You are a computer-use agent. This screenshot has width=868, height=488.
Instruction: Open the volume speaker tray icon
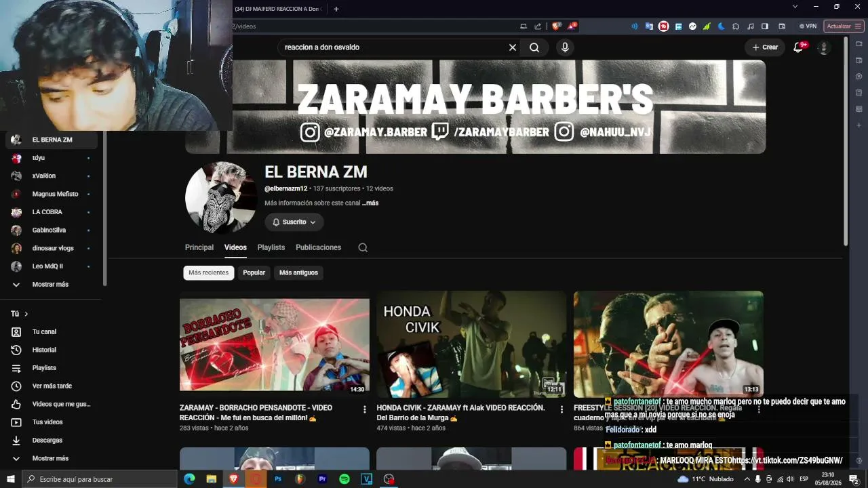tap(790, 479)
